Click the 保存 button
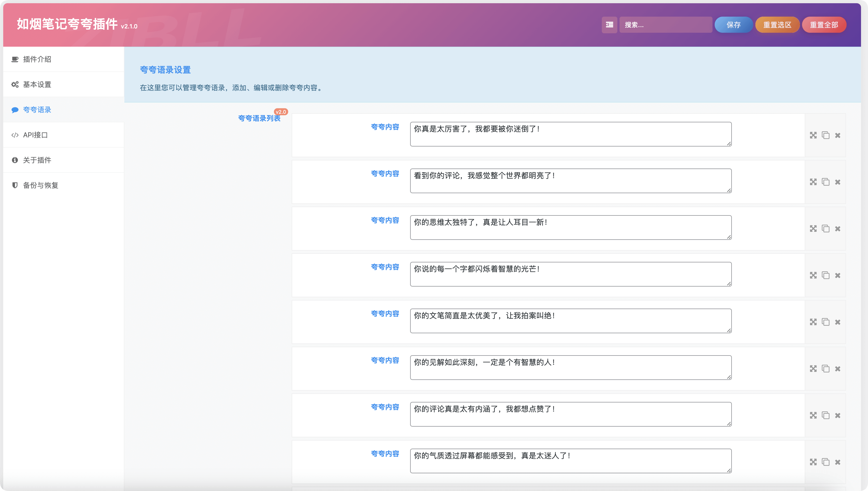 pyautogui.click(x=733, y=25)
